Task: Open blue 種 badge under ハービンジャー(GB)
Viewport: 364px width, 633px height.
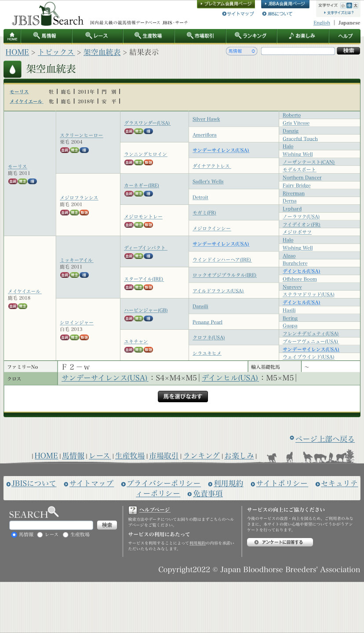Action: coord(149,319)
